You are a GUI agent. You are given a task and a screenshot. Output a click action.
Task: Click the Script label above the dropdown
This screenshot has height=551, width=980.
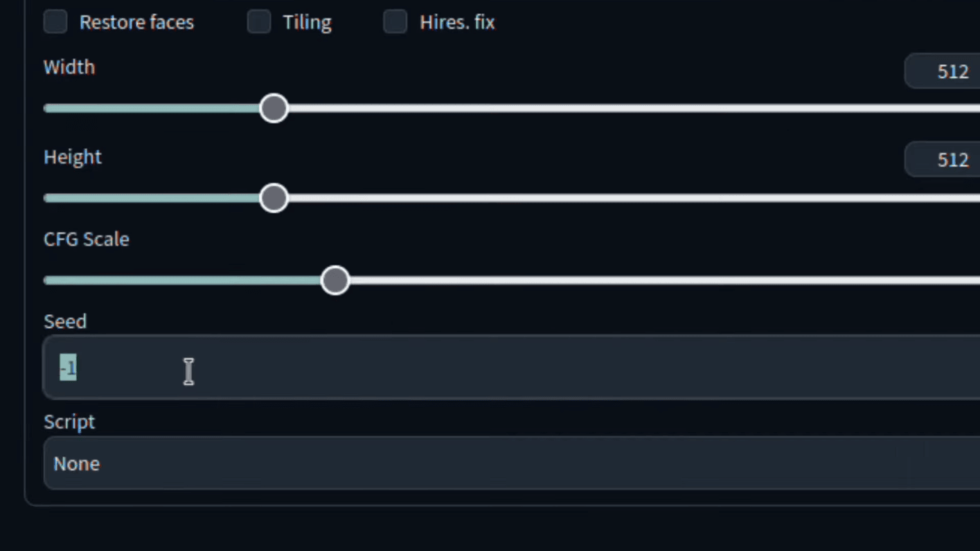(x=69, y=422)
